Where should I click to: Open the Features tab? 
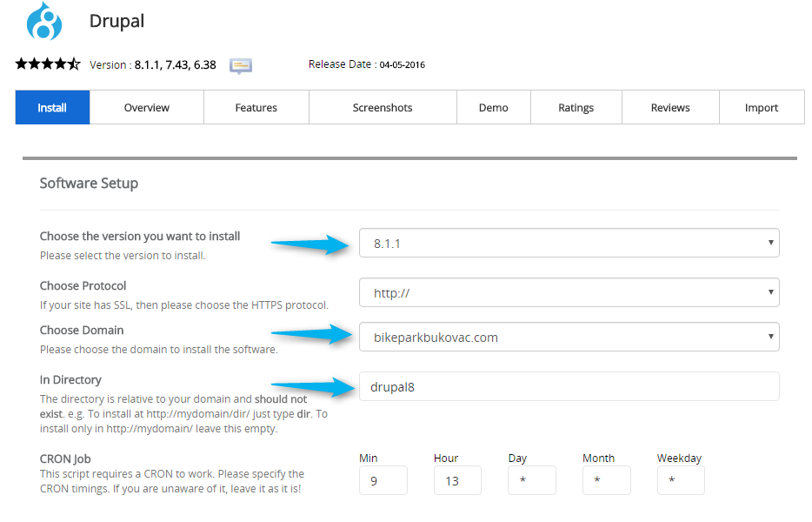click(256, 107)
